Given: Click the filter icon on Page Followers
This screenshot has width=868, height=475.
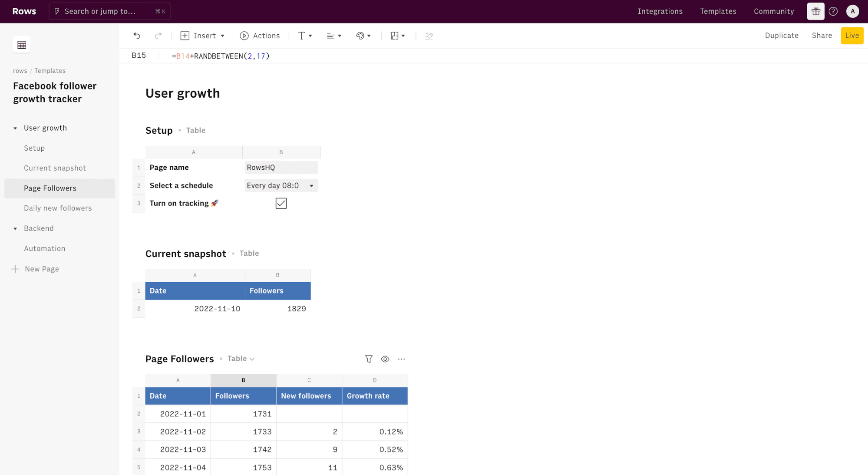Looking at the screenshot, I should [369, 359].
